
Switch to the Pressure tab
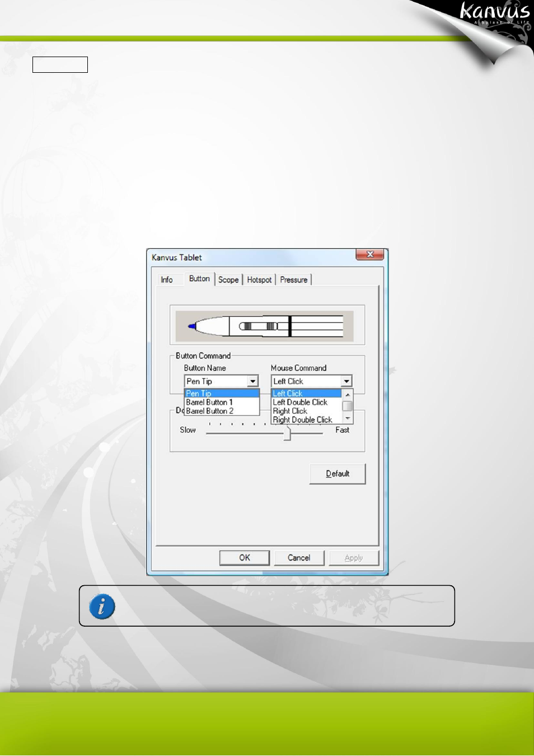(294, 279)
